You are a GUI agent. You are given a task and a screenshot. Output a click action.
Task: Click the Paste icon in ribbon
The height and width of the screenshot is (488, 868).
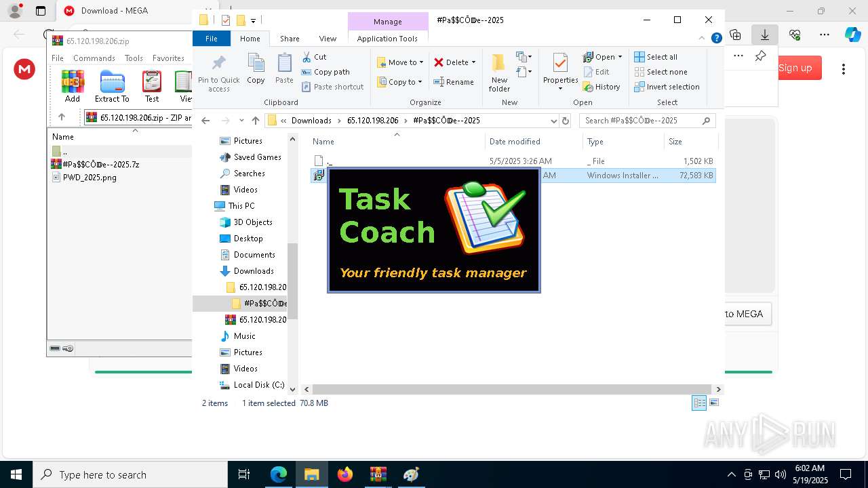click(284, 64)
